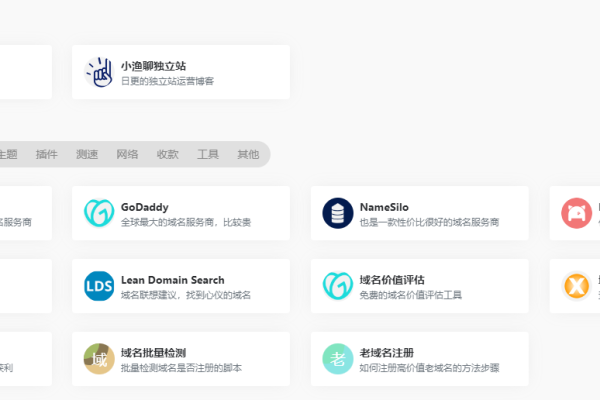The image size is (600, 400).
Task: Click the text 日更的独立站运营博客
Action: point(167,81)
